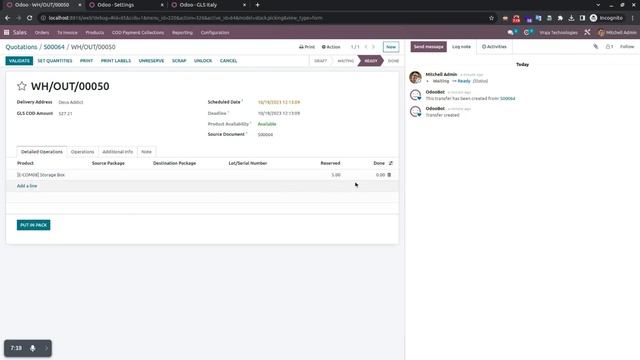
Task: Click Mitchell Admin avatar in chatter message
Action: pyautogui.click(x=416, y=77)
